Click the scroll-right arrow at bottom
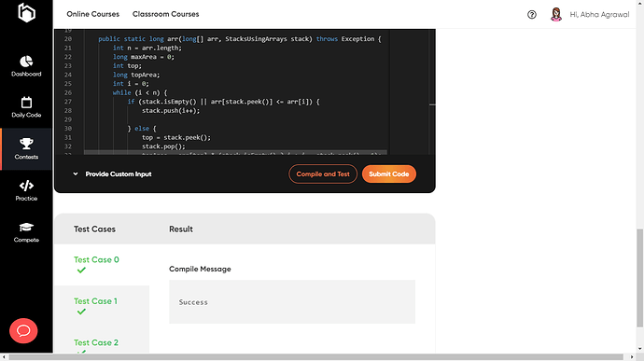The height and width of the screenshot is (361, 644). [x=632, y=357]
